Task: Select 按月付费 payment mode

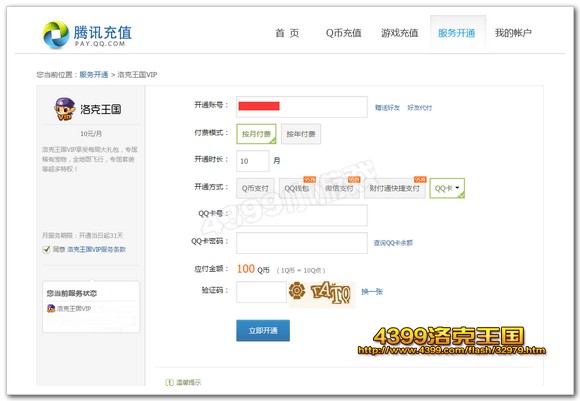Action: 256,134
